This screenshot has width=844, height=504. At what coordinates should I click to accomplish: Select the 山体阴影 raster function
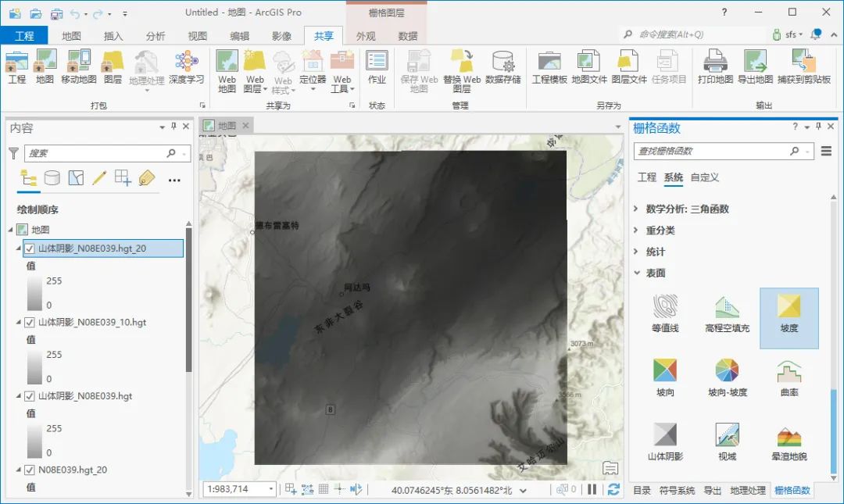665,441
